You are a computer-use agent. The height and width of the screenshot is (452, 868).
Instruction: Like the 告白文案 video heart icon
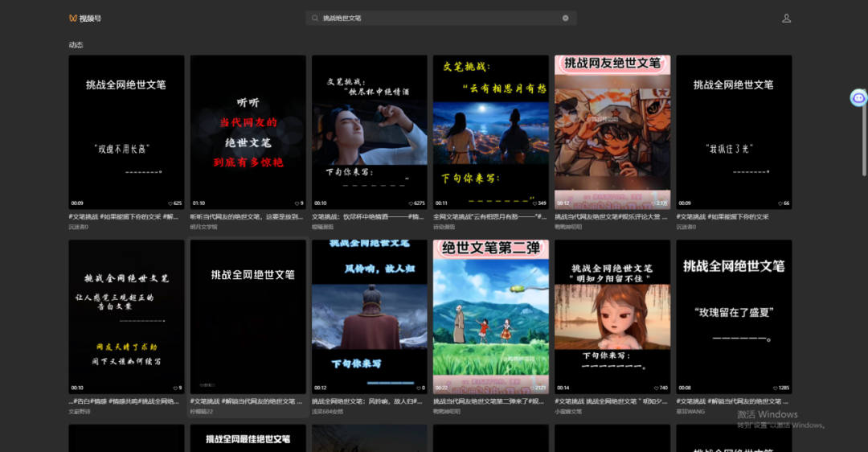(175, 388)
